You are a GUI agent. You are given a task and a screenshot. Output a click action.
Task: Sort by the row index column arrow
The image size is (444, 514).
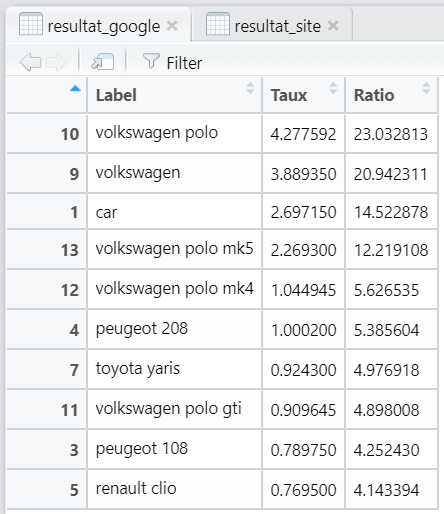click(75, 88)
